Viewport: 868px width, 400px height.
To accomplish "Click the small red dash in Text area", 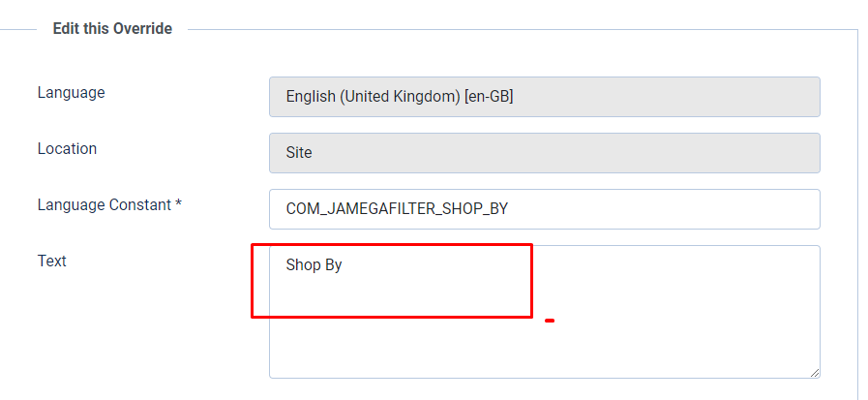I will (550, 321).
